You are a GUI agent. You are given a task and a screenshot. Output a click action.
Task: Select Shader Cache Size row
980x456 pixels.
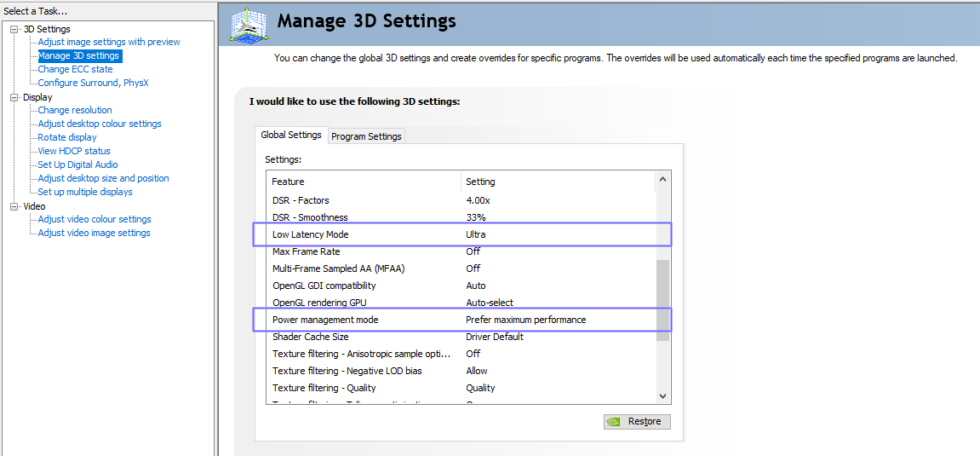coord(461,337)
